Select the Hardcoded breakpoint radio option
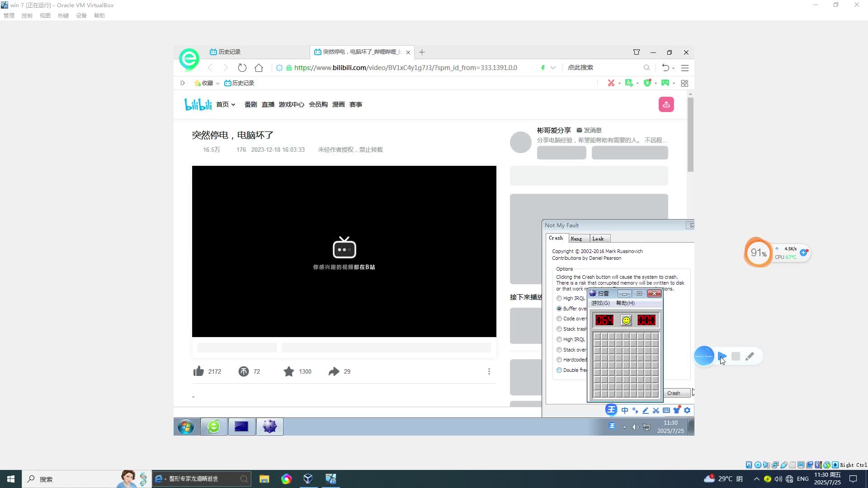The height and width of the screenshot is (488, 868). pyautogui.click(x=559, y=360)
